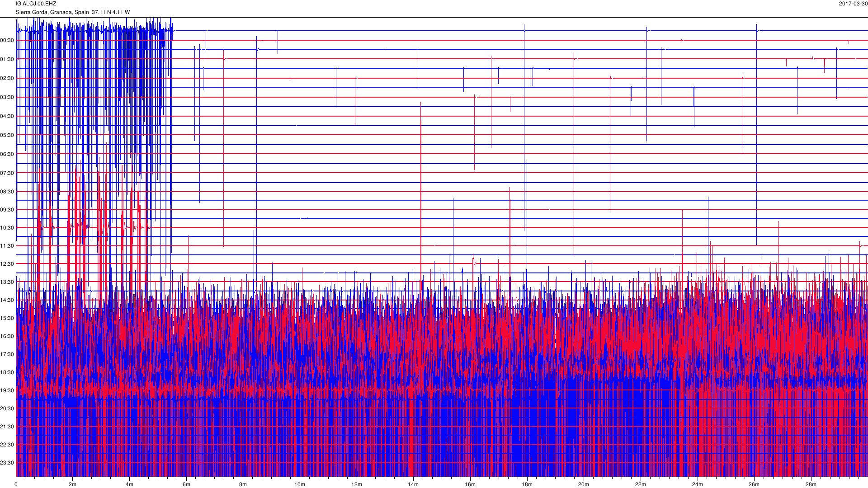Image resolution: width=868 pixels, height=488 pixels.
Task: Select the 14m minute axis label
Action: tap(413, 484)
